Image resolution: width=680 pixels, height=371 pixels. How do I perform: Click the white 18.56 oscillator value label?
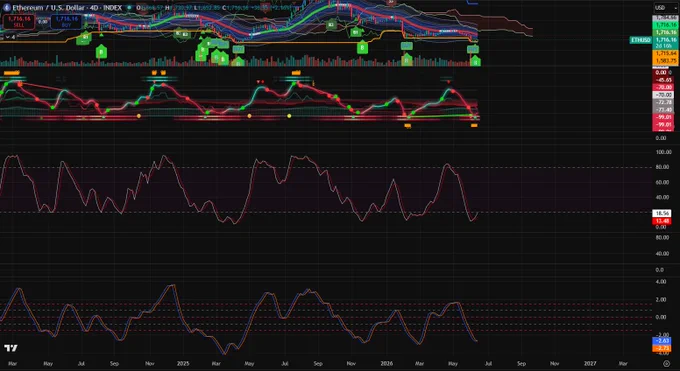661,213
